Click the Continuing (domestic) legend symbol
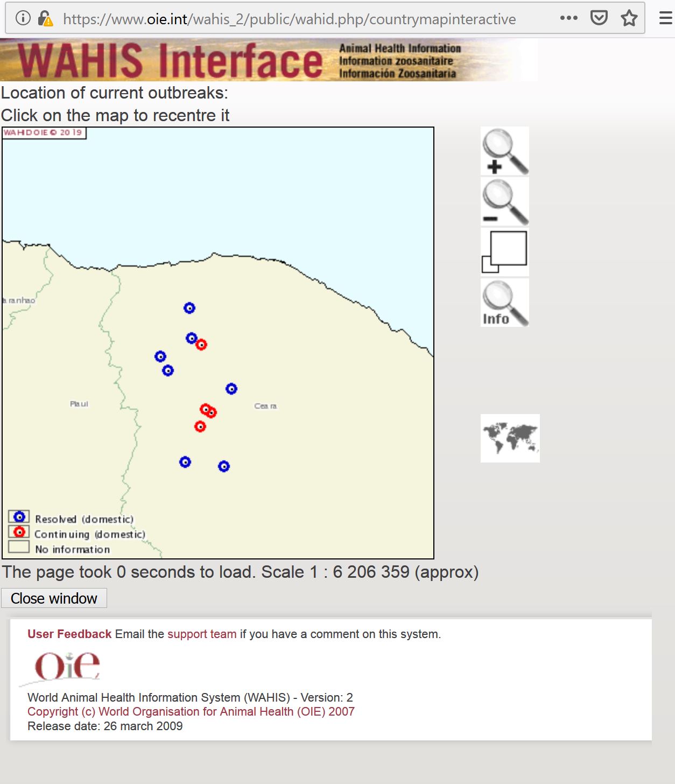The height and width of the screenshot is (784, 675). (x=19, y=532)
